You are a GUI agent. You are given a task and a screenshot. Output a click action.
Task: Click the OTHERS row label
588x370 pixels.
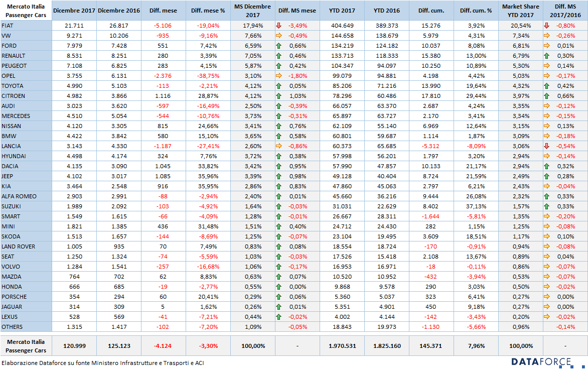[26, 327]
